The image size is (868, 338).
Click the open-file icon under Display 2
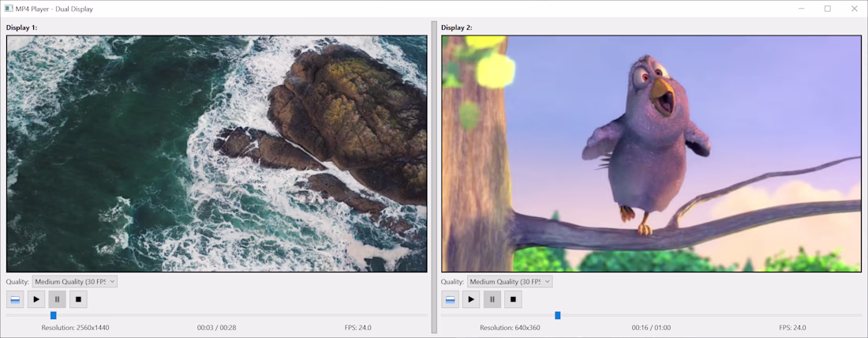tap(450, 299)
